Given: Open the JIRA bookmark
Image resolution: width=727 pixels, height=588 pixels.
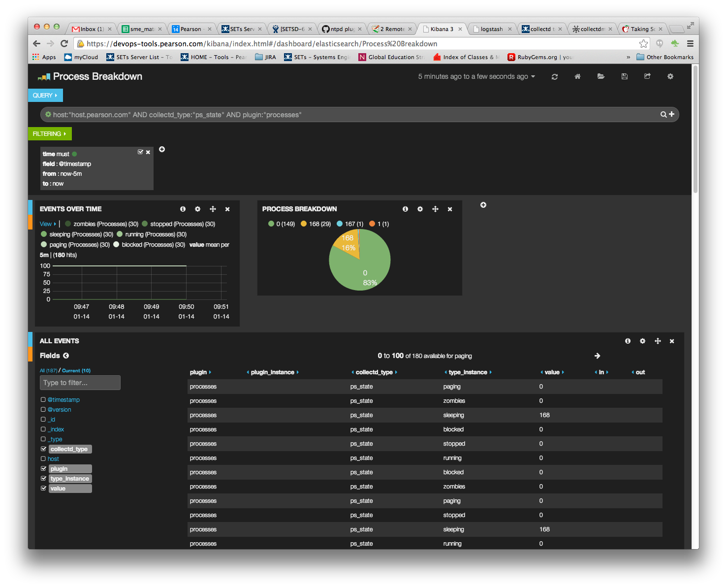Looking at the screenshot, I should 265,57.
